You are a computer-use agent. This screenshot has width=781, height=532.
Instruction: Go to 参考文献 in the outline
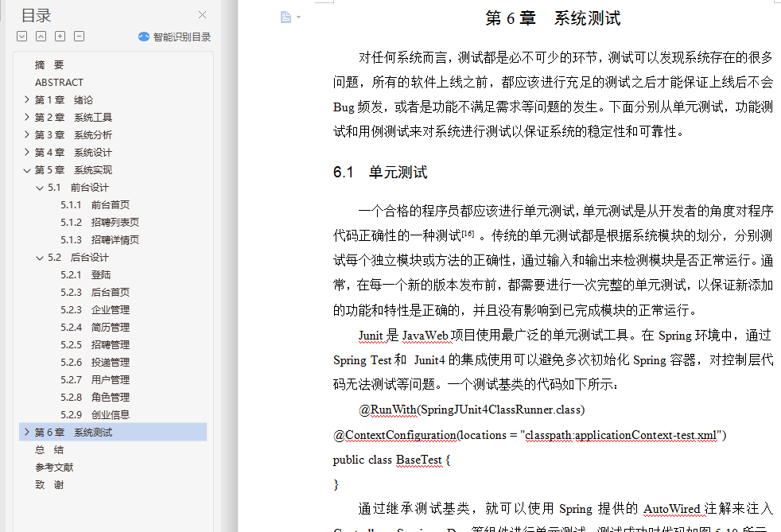[x=54, y=468]
